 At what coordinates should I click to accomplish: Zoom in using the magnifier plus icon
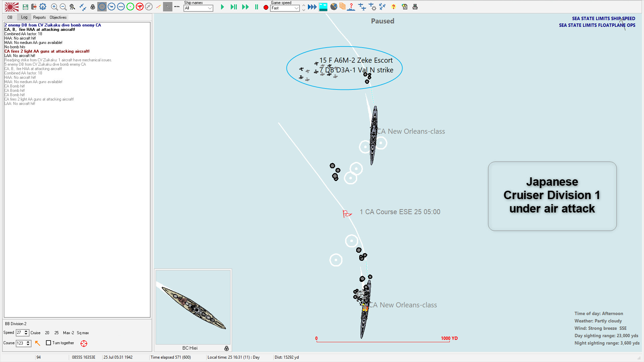54,7
